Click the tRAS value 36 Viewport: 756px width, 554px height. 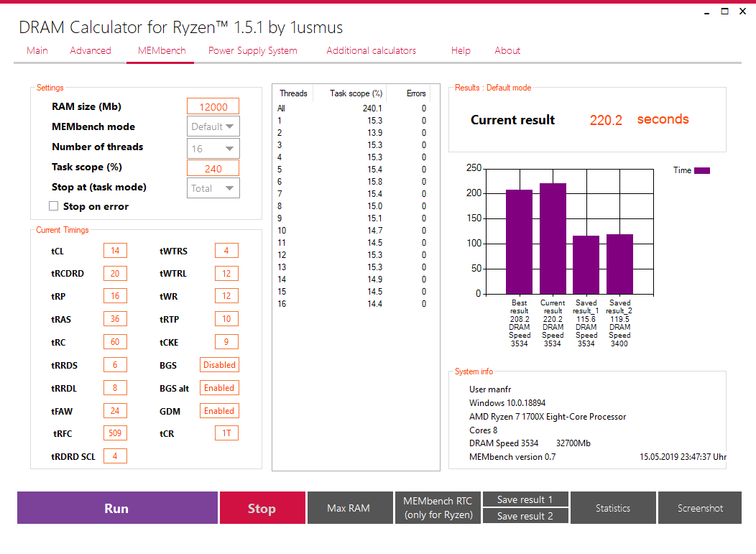click(x=115, y=319)
